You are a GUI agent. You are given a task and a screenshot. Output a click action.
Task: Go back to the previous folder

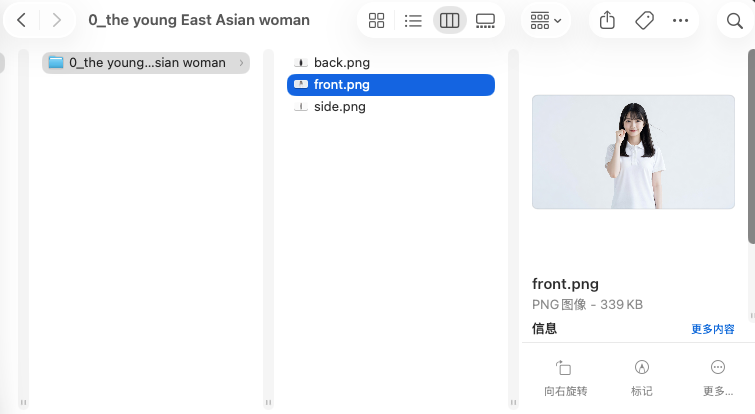pyautogui.click(x=21, y=20)
